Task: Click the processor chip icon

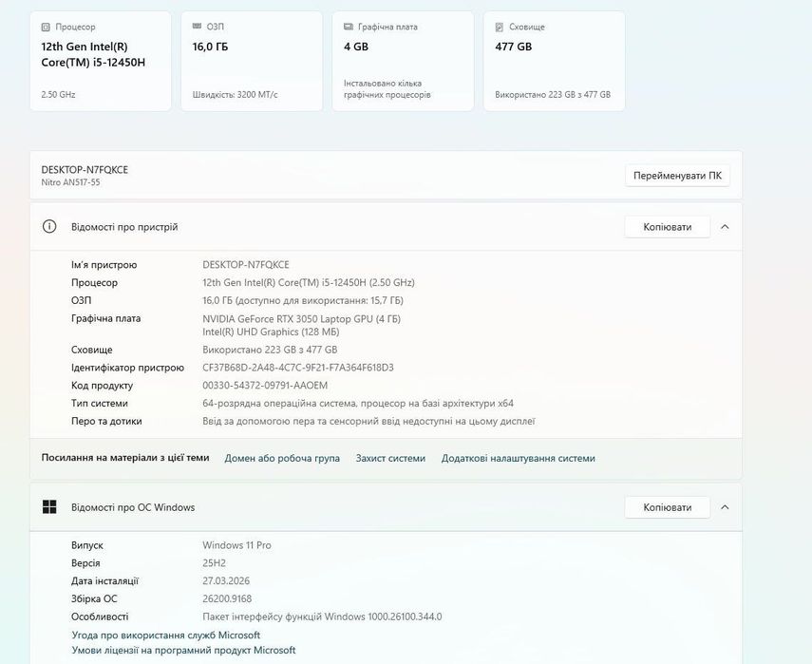Action: (46, 27)
